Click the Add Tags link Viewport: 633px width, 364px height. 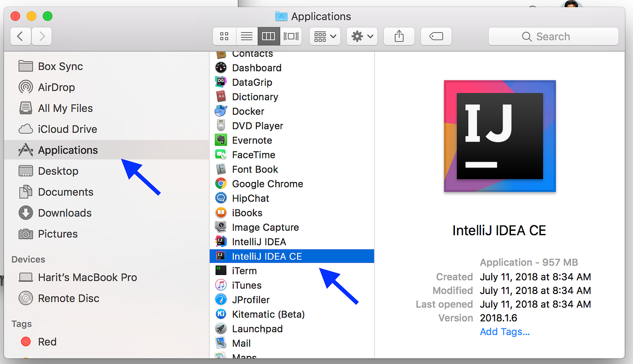click(505, 331)
